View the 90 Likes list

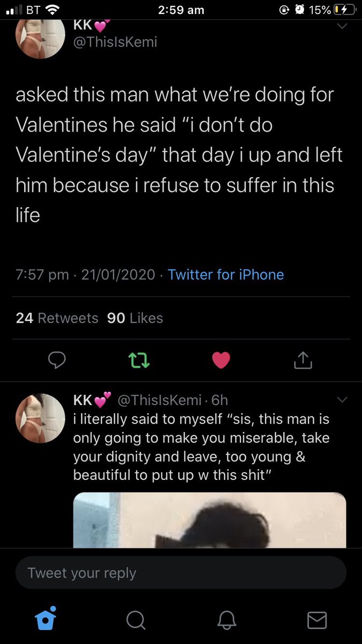pyautogui.click(x=135, y=318)
